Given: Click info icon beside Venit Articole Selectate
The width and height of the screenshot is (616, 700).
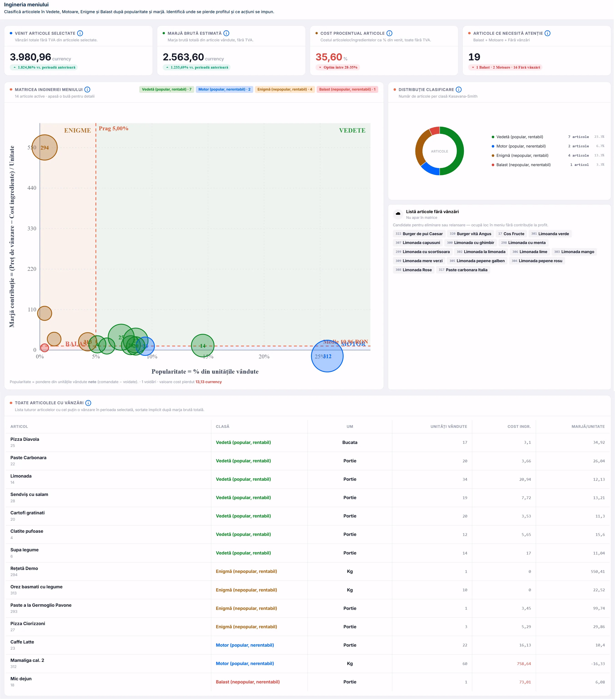Looking at the screenshot, I should coord(80,33).
